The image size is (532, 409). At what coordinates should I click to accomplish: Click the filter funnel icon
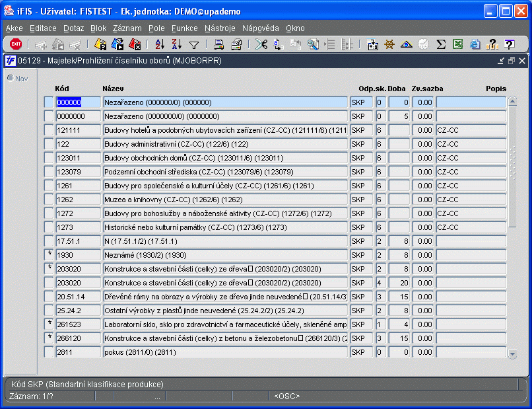coord(194,45)
